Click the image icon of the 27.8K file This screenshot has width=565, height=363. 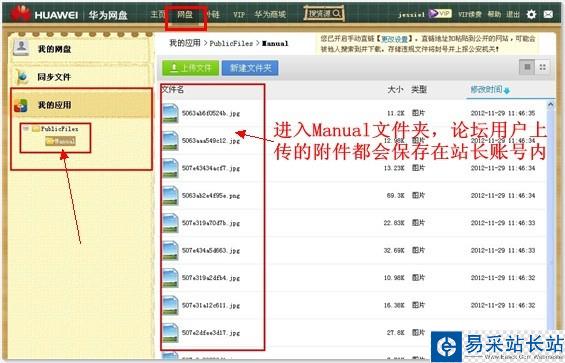[x=170, y=332]
